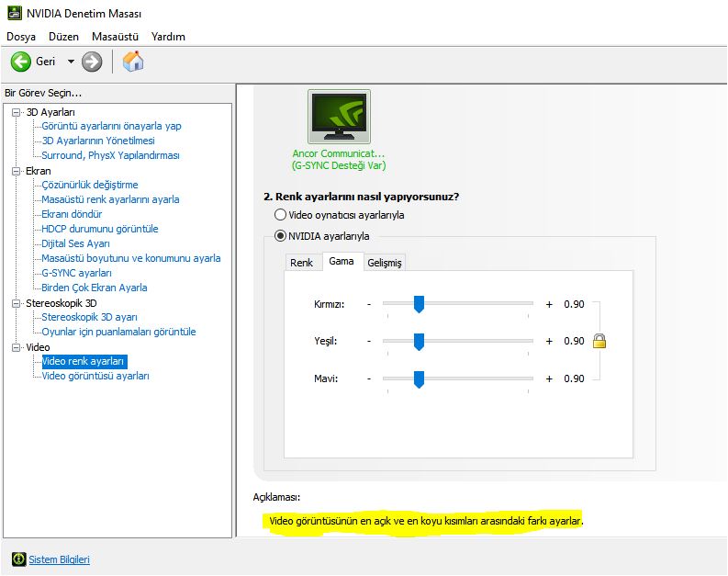Click the Kırmızı value 0.90
This screenshot has height=576, width=728.
pos(575,304)
